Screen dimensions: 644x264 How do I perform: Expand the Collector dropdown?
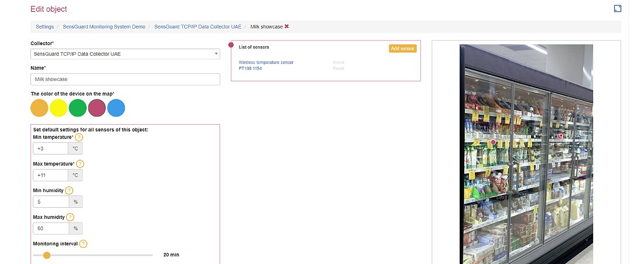pyautogui.click(x=125, y=54)
